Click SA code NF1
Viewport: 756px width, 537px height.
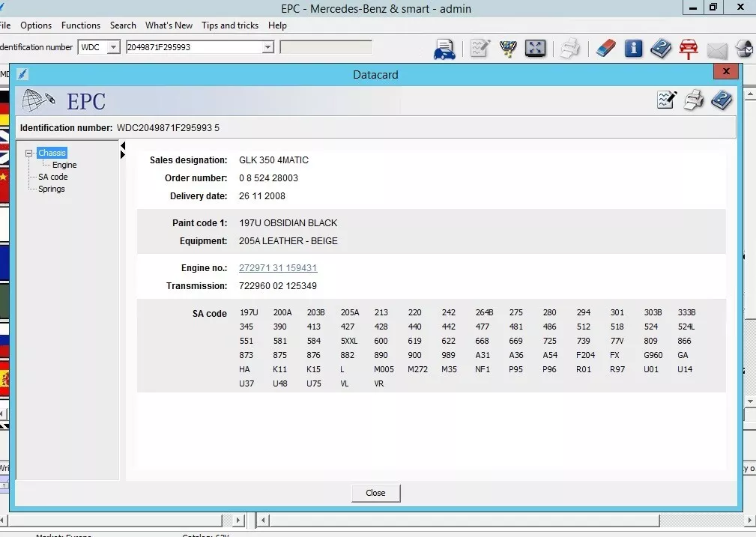[x=483, y=369]
